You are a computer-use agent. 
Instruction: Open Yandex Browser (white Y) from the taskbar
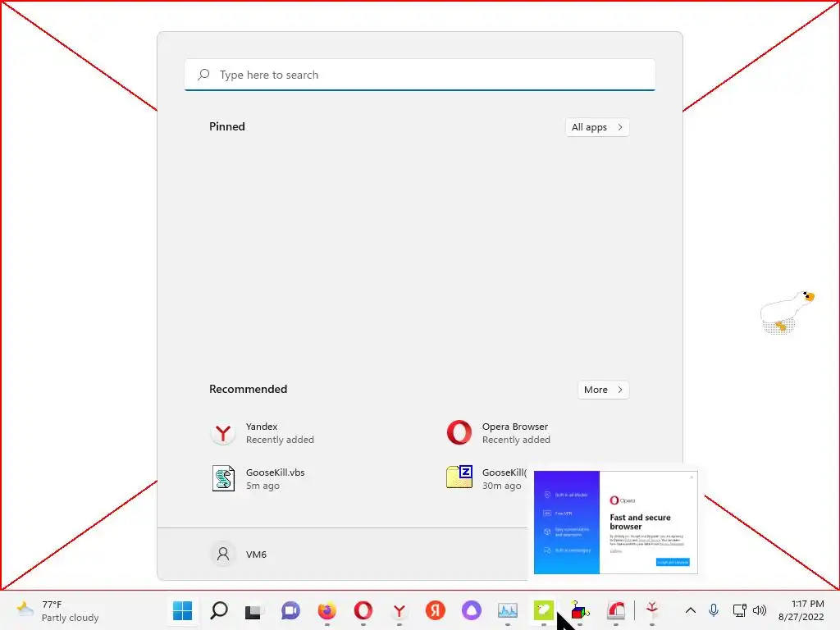[x=399, y=610]
